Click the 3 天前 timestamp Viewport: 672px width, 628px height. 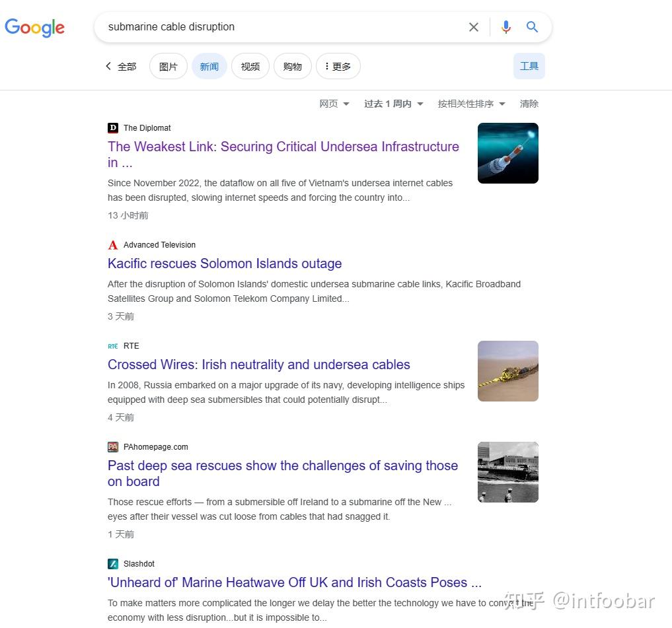(121, 316)
